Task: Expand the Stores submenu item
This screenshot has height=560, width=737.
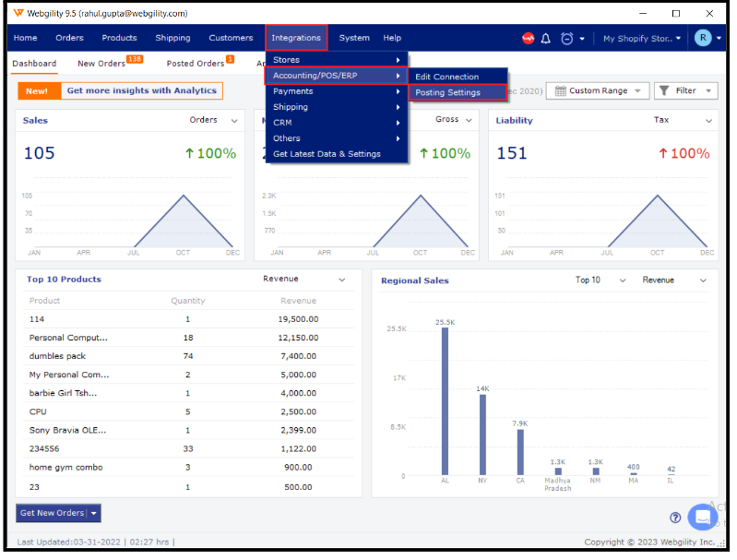Action: coord(336,60)
